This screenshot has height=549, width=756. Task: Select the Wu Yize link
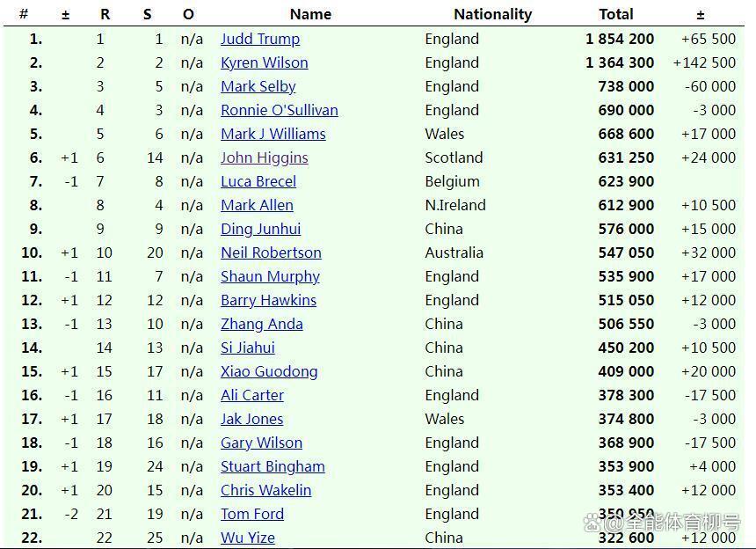click(247, 538)
